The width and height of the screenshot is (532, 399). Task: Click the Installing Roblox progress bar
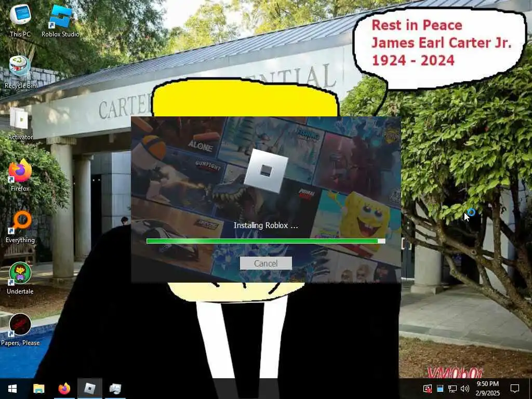coord(265,241)
